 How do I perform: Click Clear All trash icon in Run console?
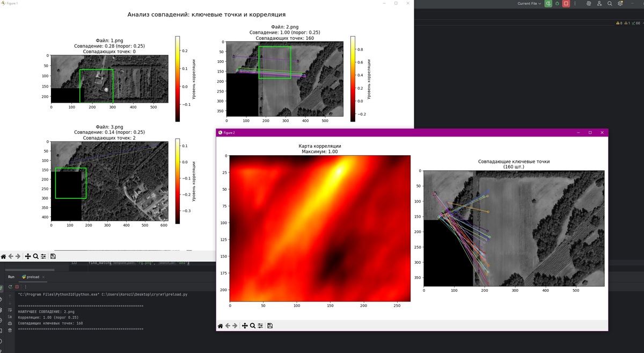(x=10, y=330)
